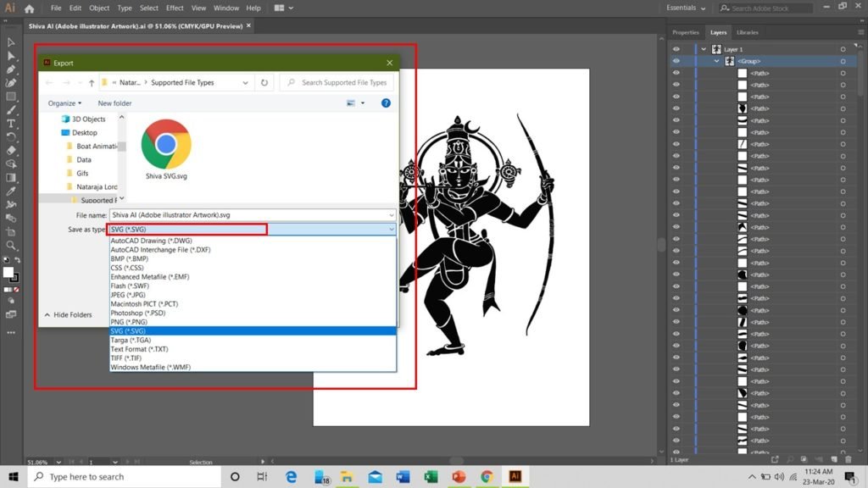Viewport: 868px width, 488px height.
Task: Select the Artboard tool
Action: (x=10, y=232)
